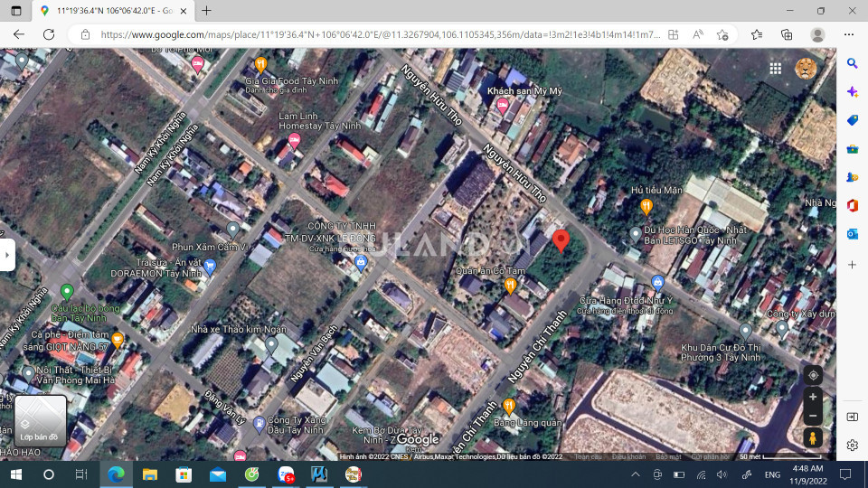Open Bảo mật privacy link

point(668,456)
